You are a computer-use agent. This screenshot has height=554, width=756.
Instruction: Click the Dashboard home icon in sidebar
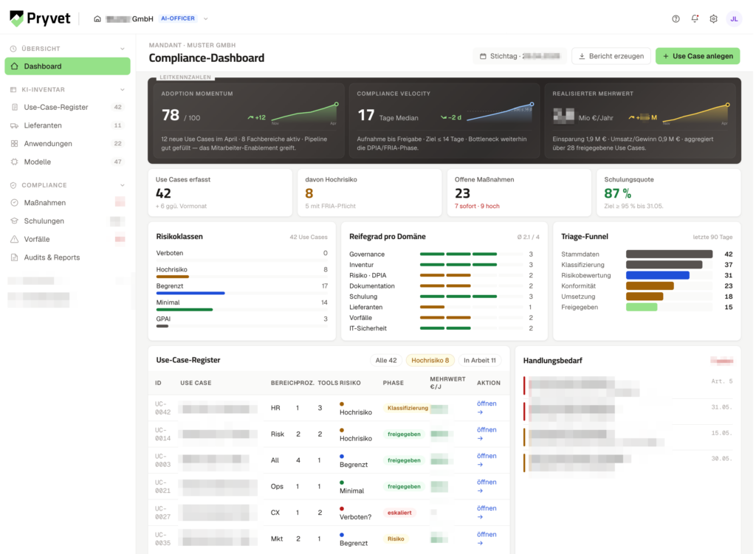point(15,66)
